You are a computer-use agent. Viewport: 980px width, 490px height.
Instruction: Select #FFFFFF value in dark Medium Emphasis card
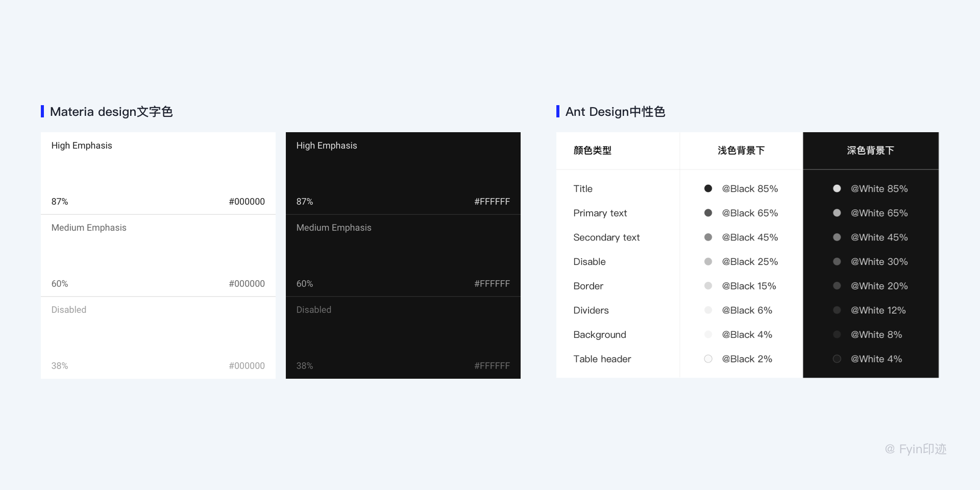click(492, 284)
